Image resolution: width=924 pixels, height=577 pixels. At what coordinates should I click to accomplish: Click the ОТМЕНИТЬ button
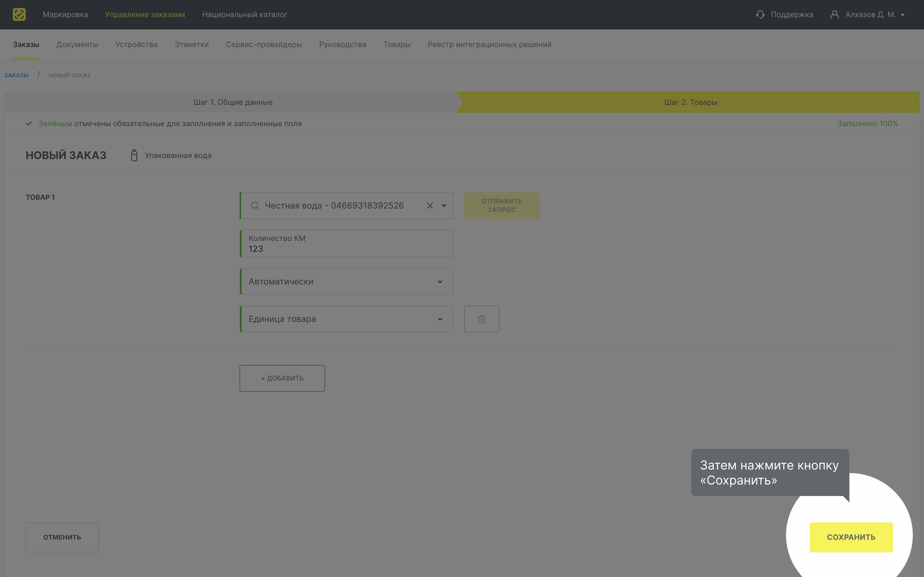pos(62,537)
